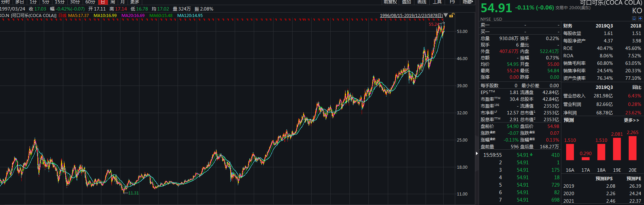Click the 19E forecast EPS bar
The image size is (644, 205).
[x=617, y=149]
